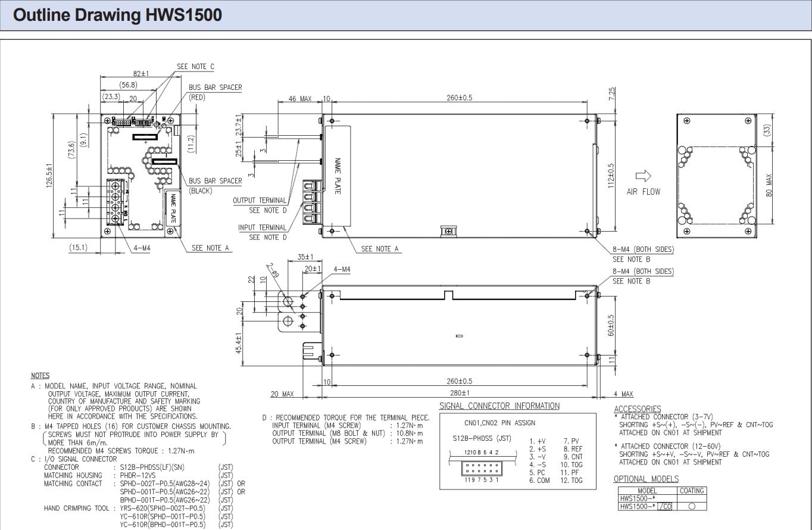Click the "(56.8)" dimension
The width and height of the screenshot is (812, 530).
click(129, 85)
